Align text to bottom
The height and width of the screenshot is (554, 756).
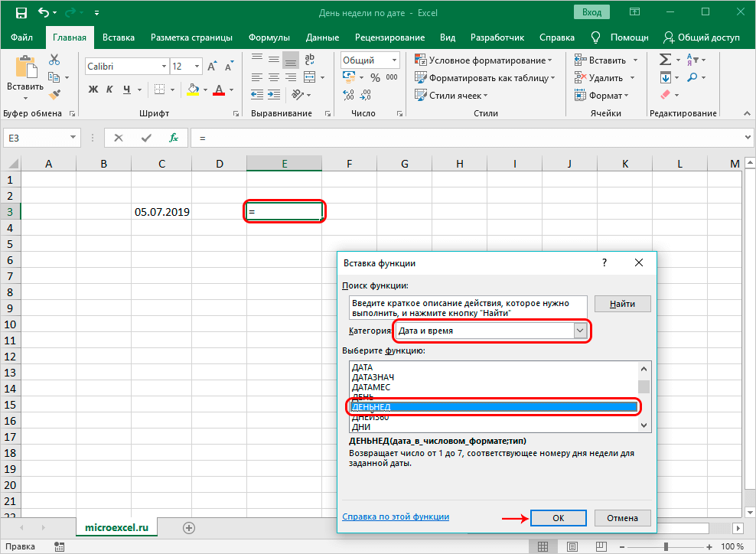pos(291,60)
